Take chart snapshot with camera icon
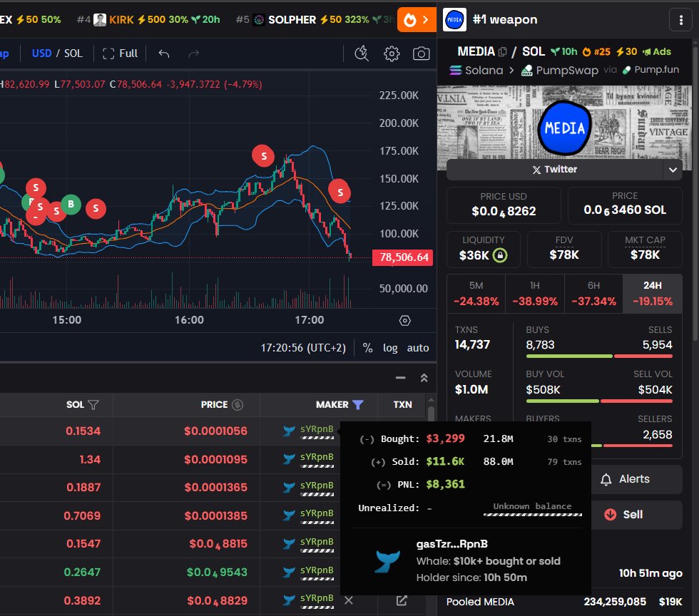 (x=421, y=53)
